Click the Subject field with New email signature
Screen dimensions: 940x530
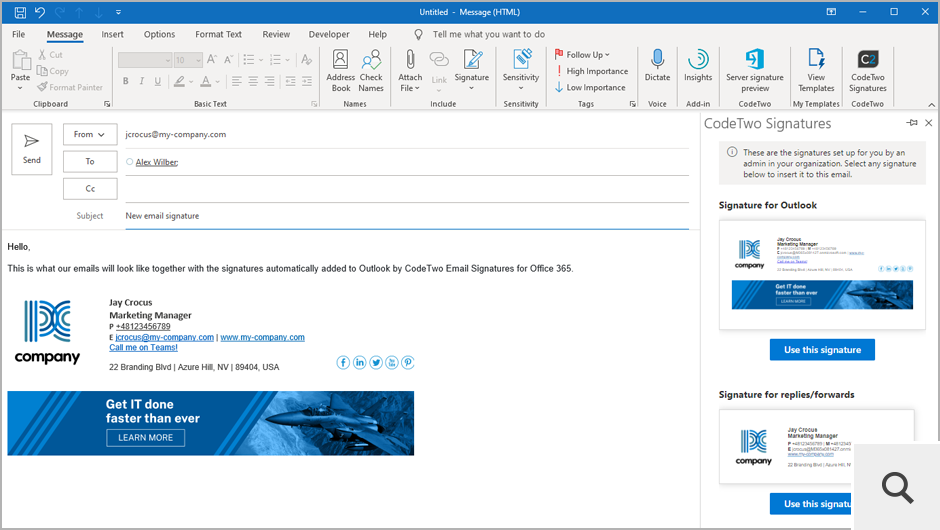(406, 216)
